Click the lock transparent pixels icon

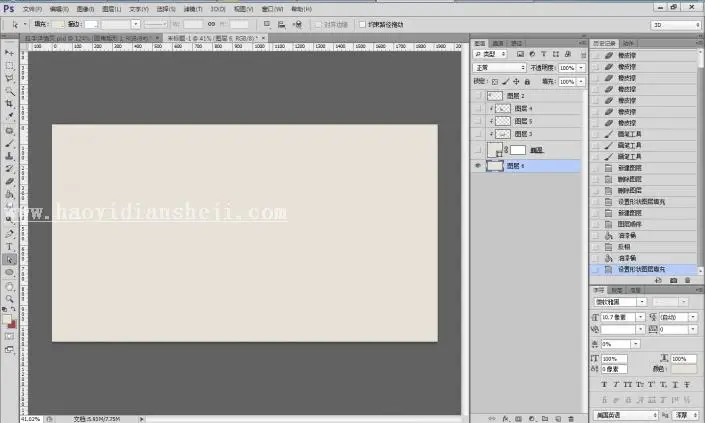tap(495, 81)
